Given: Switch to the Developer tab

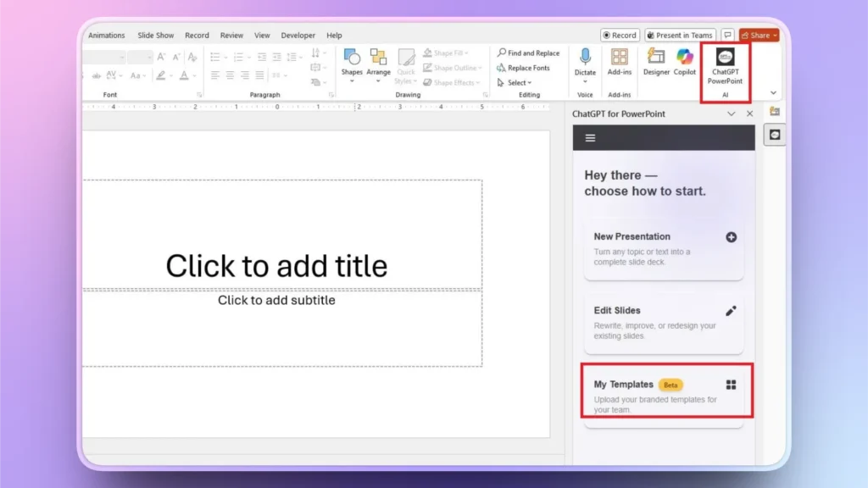Looking at the screenshot, I should coord(298,35).
